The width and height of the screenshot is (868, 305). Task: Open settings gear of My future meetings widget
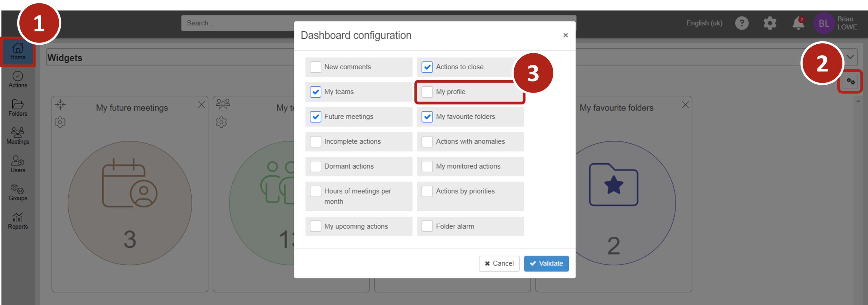pos(60,122)
